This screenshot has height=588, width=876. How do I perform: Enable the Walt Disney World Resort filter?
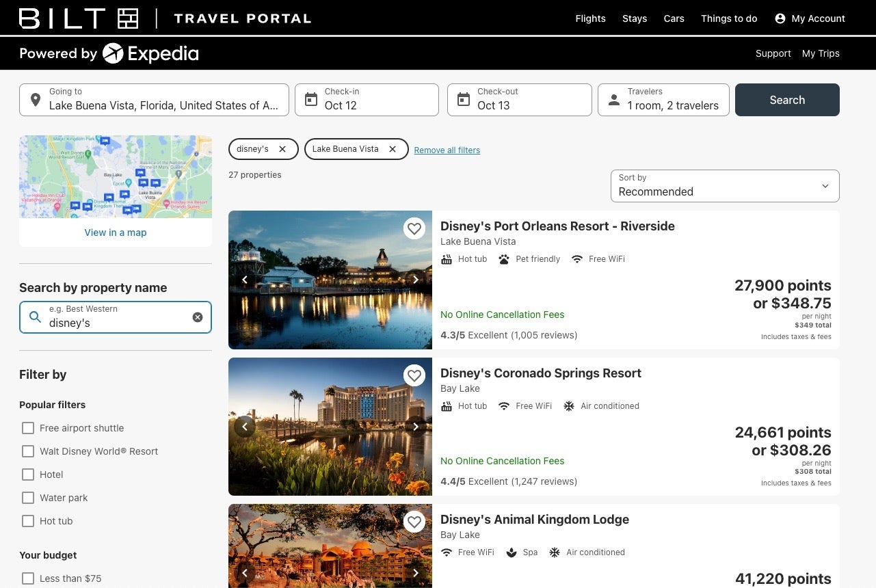[x=28, y=451]
